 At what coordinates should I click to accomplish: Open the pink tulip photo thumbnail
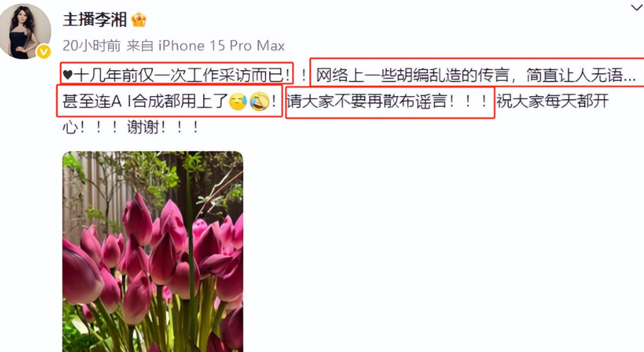[153, 252]
